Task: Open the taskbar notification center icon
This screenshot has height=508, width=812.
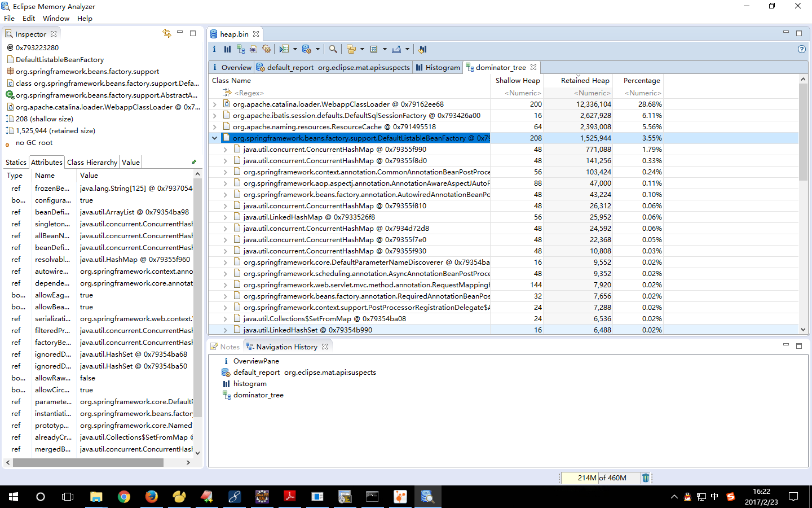Action: click(793, 497)
